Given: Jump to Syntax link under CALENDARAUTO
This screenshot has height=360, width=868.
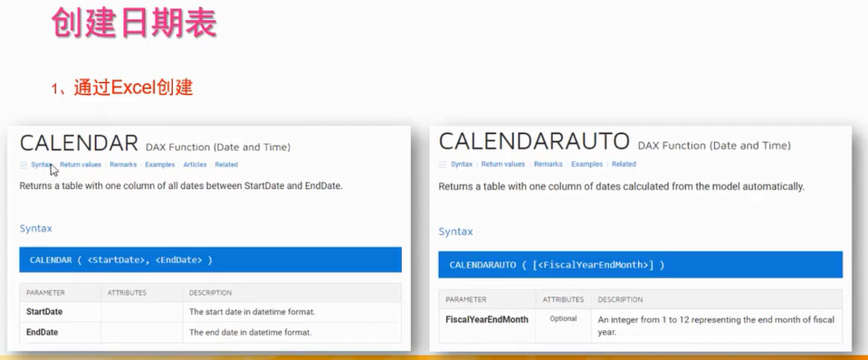Looking at the screenshot, I should [x=462, y=165].
